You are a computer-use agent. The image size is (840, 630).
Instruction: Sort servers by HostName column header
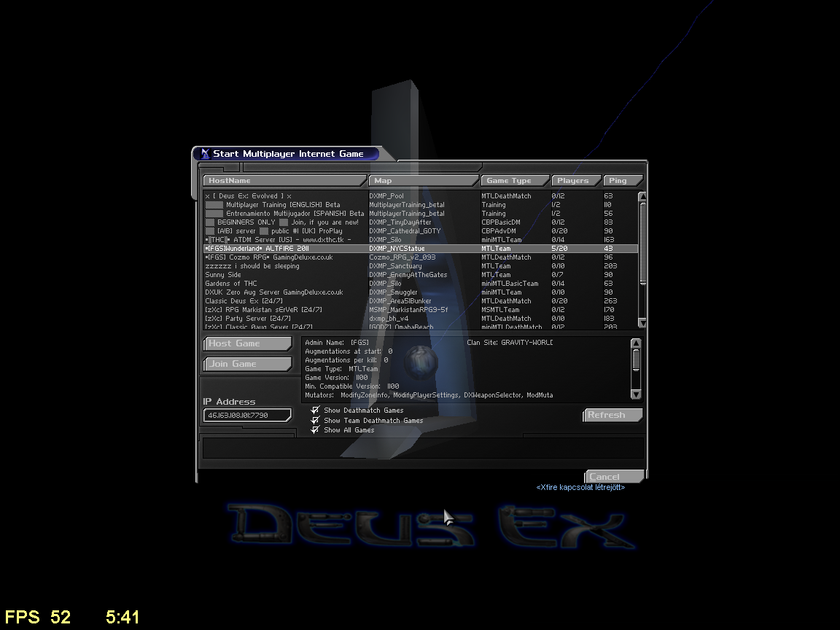pos(284,181)
